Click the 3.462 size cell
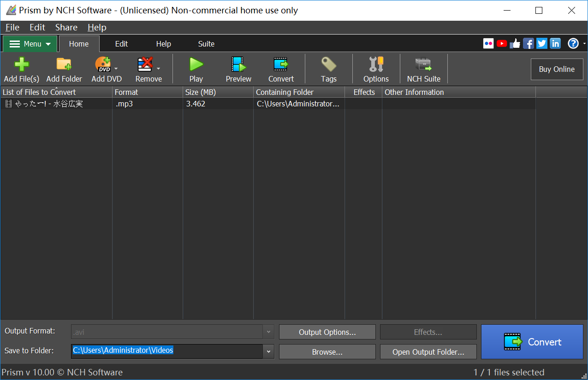588x380 pixels. [x=196, y=104]
